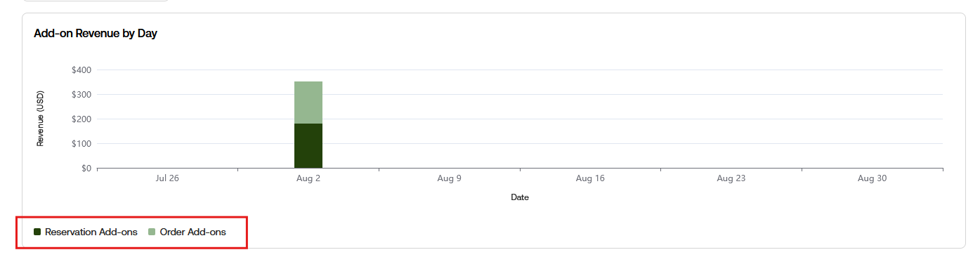The width and height of the screenshot is (980, 257).
Task: Click the Aug 9 date axis label
Action: click(x=450, y=178)
